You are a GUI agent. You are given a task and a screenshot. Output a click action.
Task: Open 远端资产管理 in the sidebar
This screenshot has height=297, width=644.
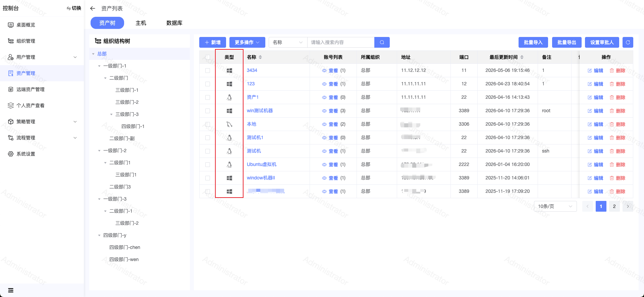point(42,89)
